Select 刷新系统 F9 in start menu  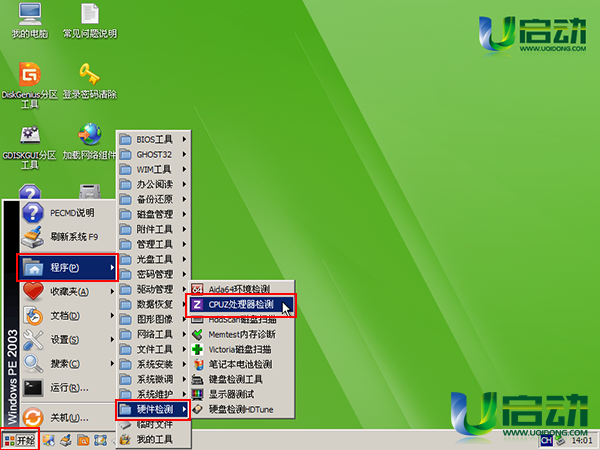[x=68, y=237]
